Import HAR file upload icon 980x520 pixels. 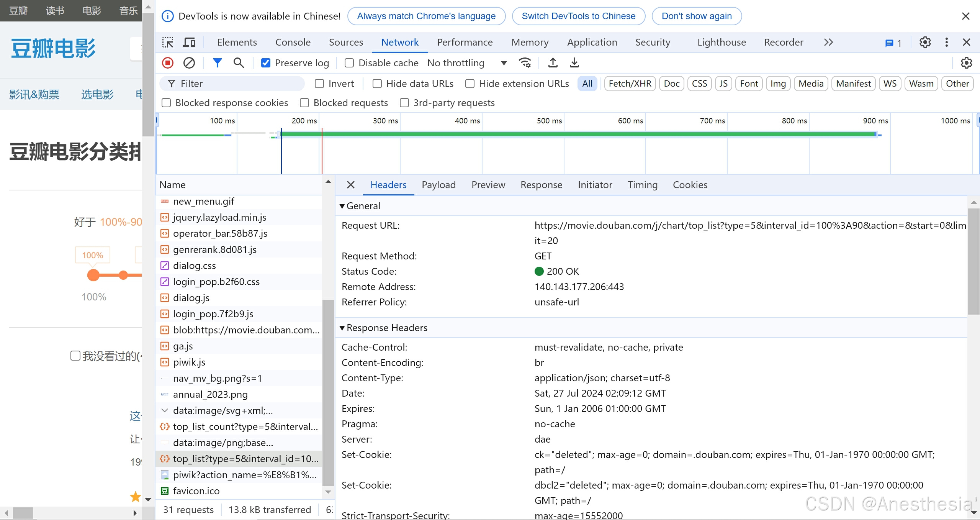[x=553, y=63]
